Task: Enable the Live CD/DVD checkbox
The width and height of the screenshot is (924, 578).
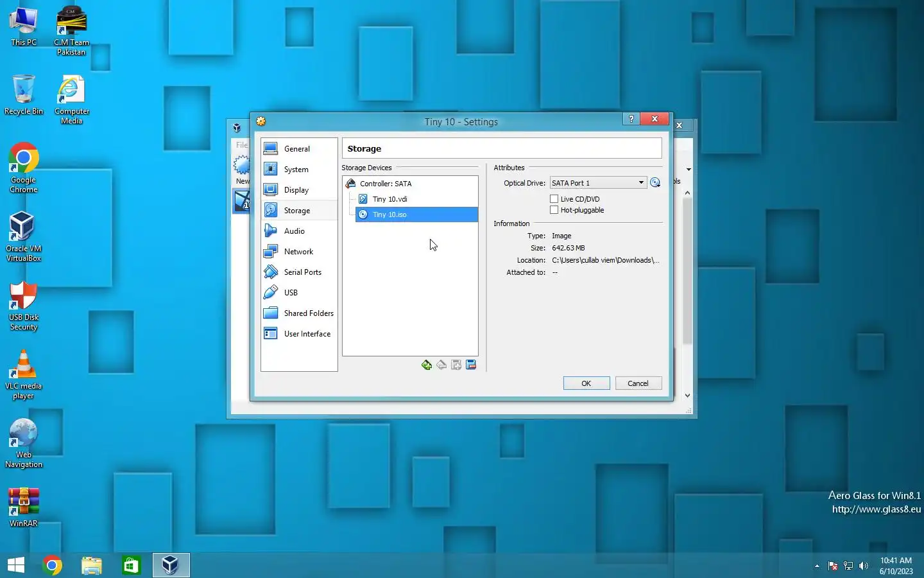Action: coord(554,199)
